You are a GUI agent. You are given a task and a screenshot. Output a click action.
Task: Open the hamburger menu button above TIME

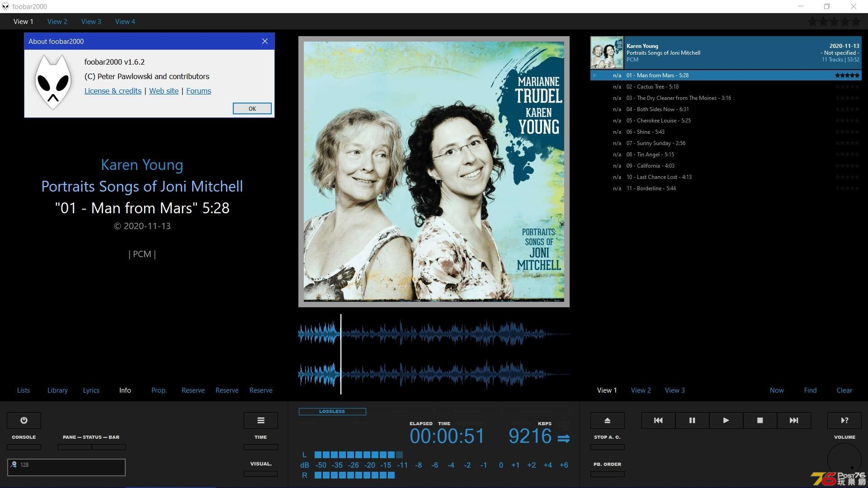pos(261,420)
